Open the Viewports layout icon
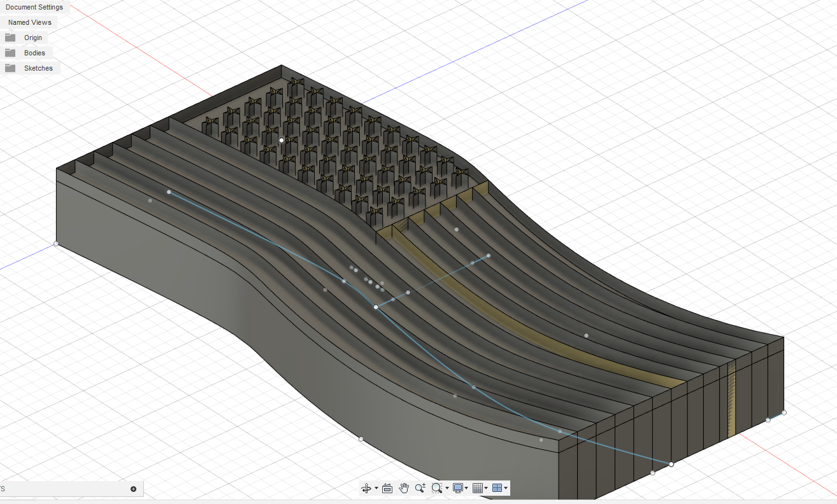Viewport: 837px width, 504px height. (497, 488)
